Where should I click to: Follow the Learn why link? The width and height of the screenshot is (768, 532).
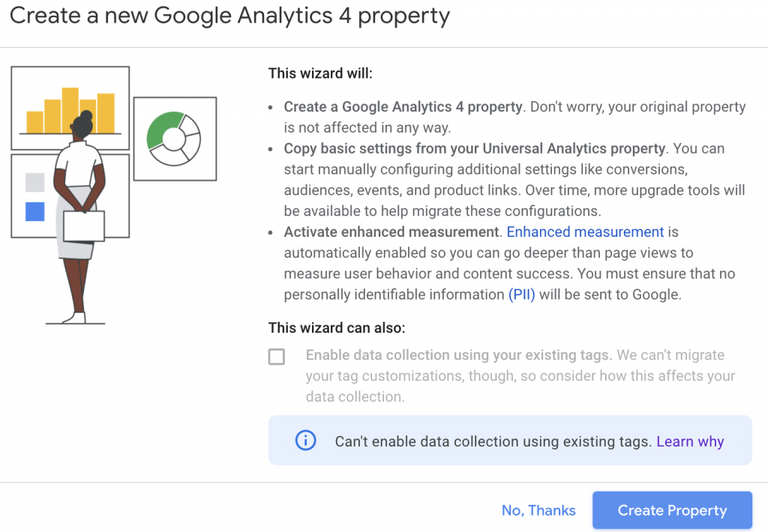690,441
